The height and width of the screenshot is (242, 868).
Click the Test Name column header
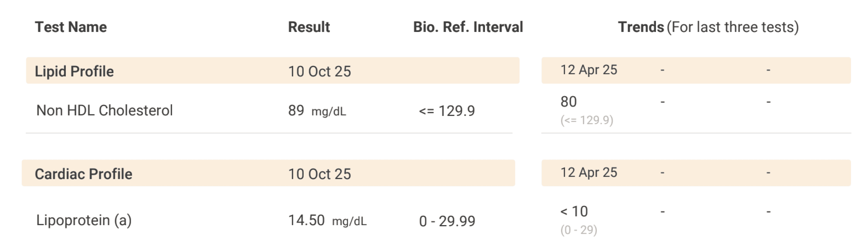pos(71,27)
